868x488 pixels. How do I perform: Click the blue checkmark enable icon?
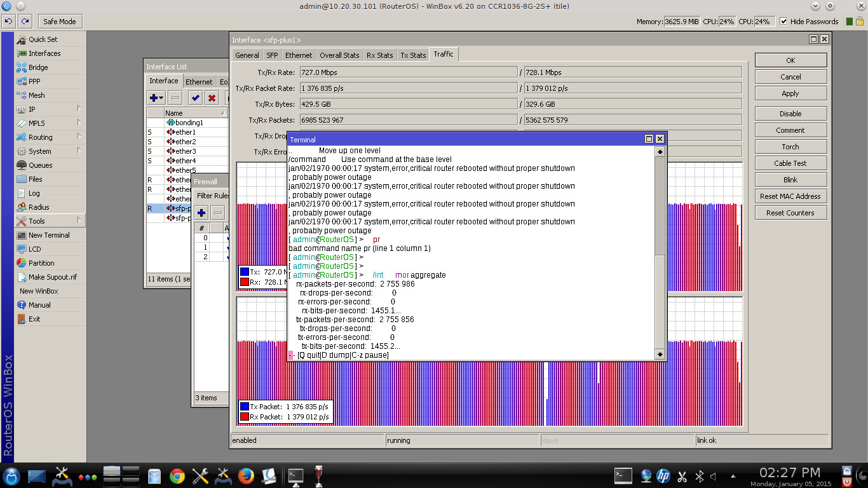tap(195, 98)
